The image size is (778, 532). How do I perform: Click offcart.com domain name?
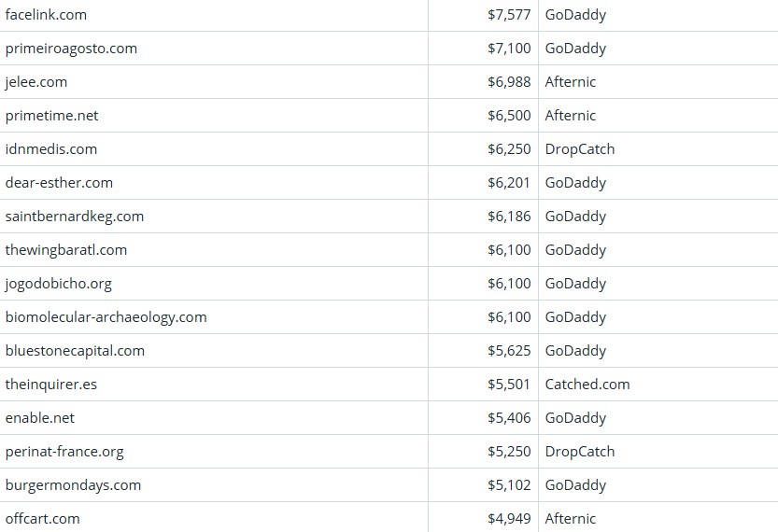(x=43, y=519)
